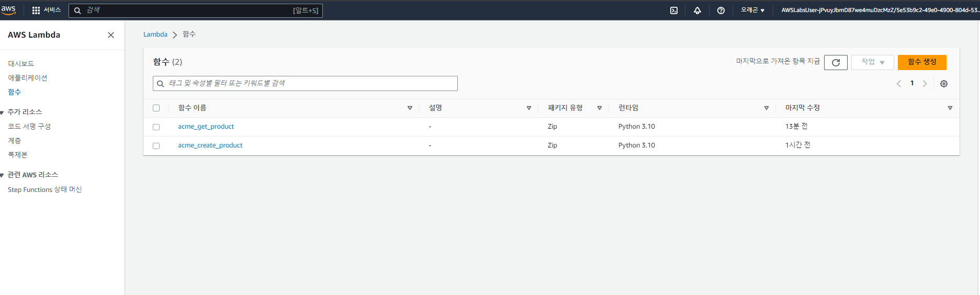The width and height of the screenshot is (980, 295).
Task: Open 복제본 in the sidebar
Action: click(x=17, y=155)
